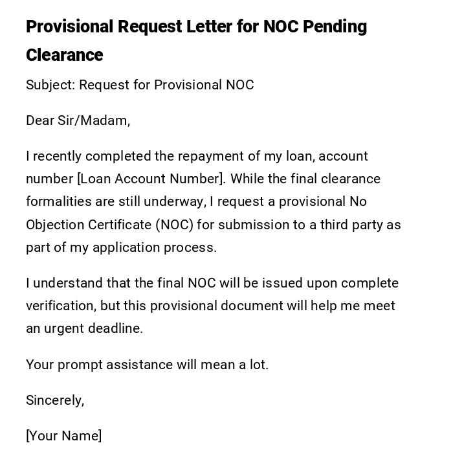Screen dimensions: 453x476
Task: Click "Your prompt assistance will mean a lot."
Action: pyautogui.click(x=147, y=365)
